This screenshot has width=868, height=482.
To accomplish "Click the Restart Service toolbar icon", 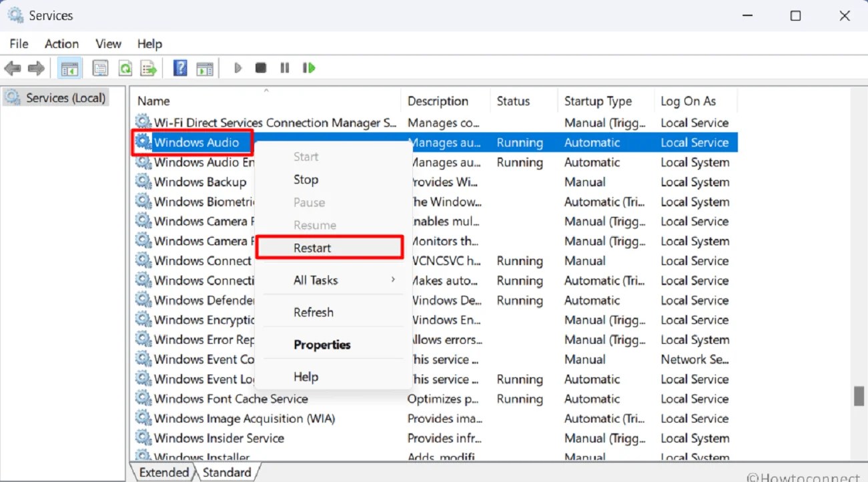I will click(308, 67).
